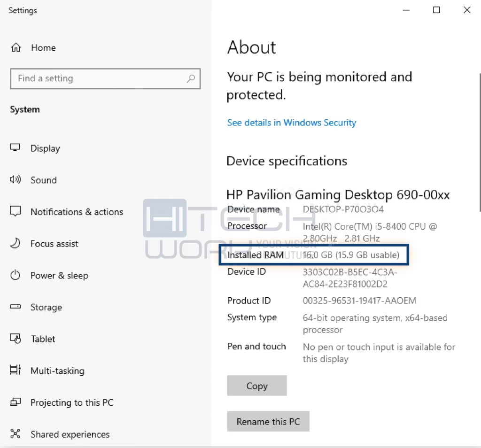Open the Home settings page
The width and height of the screenshot is (481, 448).
click(x=44, y=48)
